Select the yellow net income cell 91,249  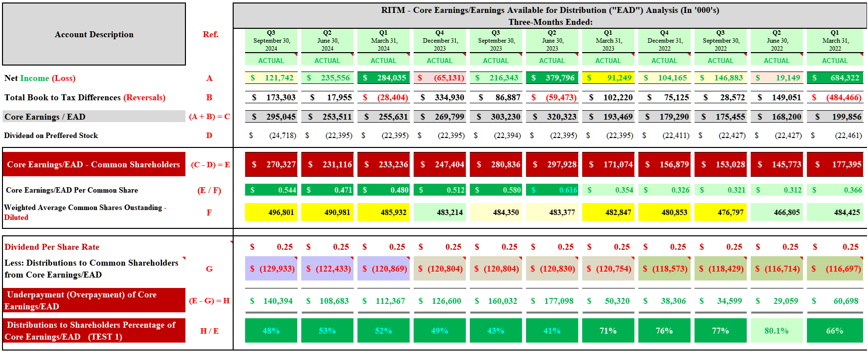point(608,78)
